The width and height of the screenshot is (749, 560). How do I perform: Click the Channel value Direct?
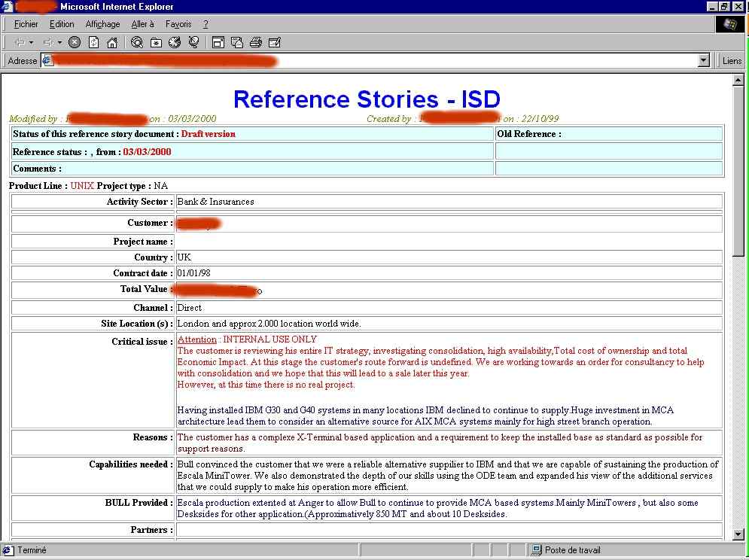189,308
